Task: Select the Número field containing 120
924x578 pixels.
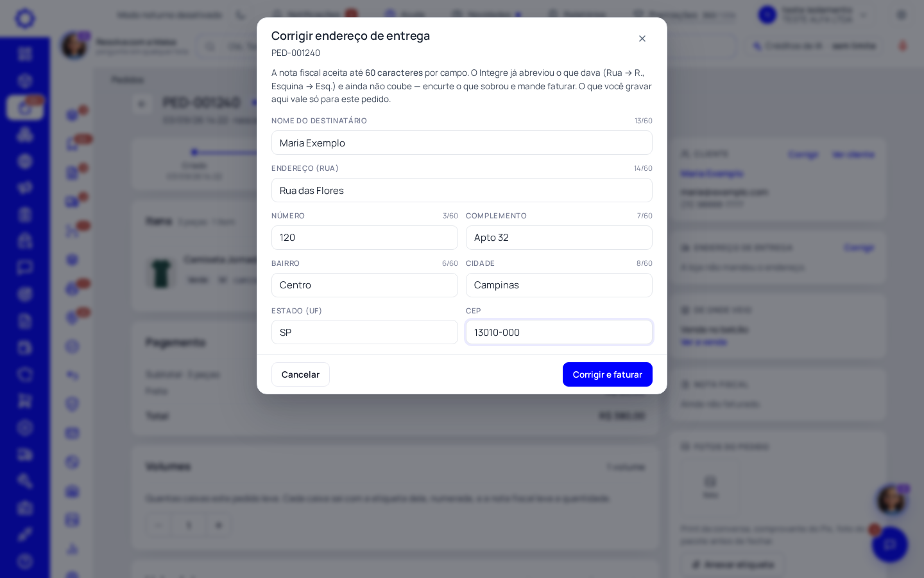Action: point(364,238)
